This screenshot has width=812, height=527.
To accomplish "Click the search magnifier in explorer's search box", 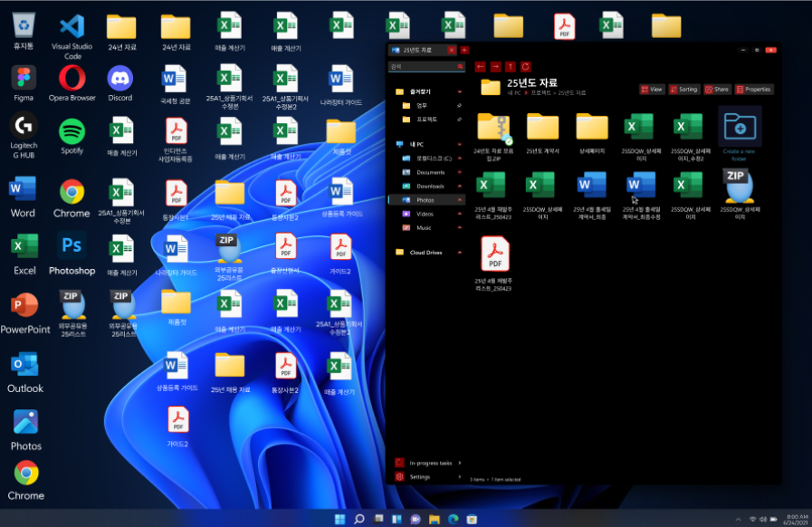I will (460, 67).
